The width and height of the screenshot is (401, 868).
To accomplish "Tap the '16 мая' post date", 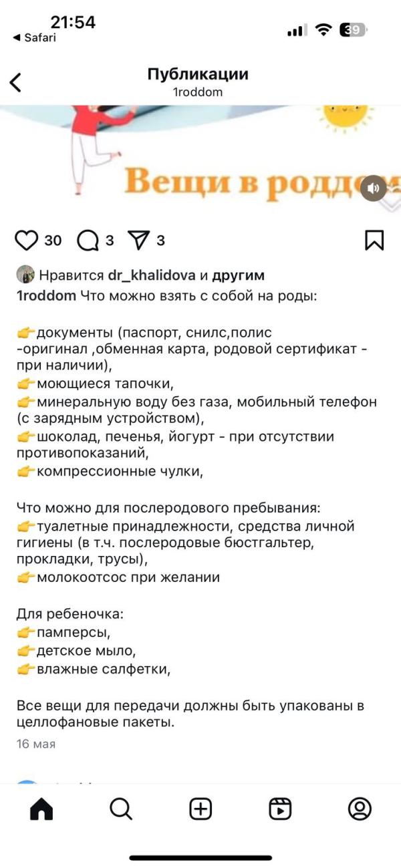I will point(36,744).
